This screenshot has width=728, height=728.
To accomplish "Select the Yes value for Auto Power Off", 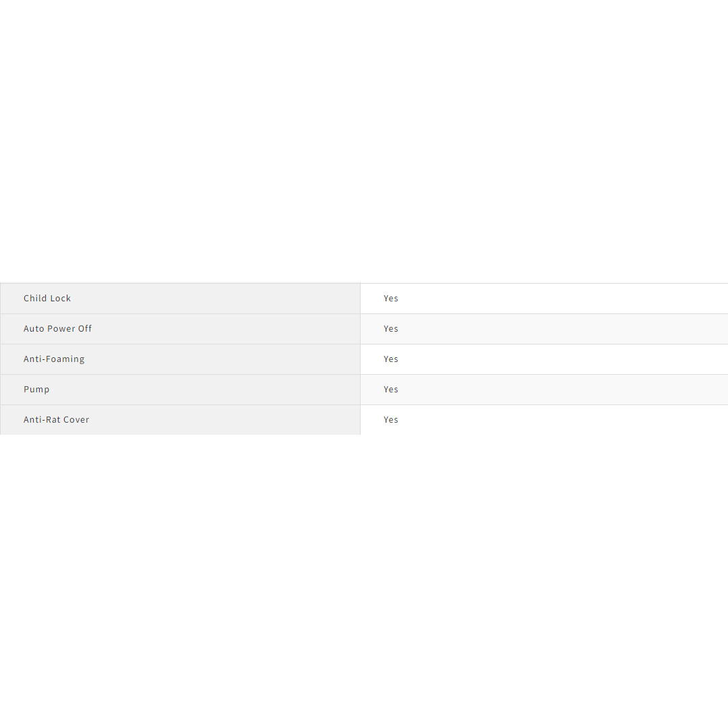I will click(391, 328).
